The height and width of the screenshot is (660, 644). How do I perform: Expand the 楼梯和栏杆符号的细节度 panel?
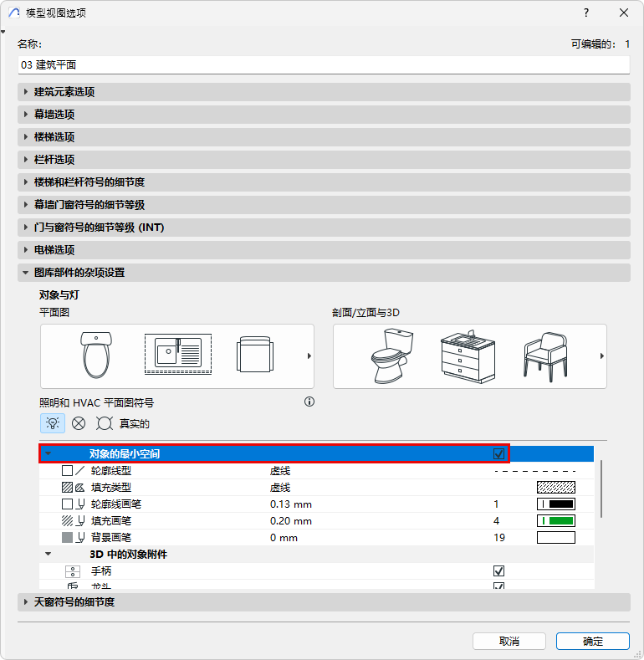point(324,182)
